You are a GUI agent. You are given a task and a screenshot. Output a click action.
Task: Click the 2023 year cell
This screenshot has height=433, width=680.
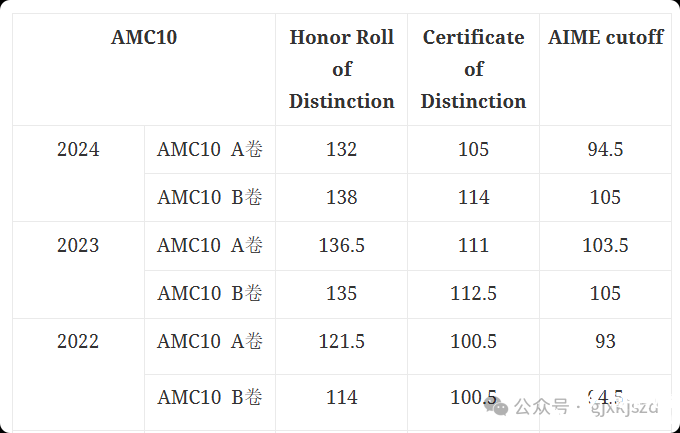[x=78, y=246]
